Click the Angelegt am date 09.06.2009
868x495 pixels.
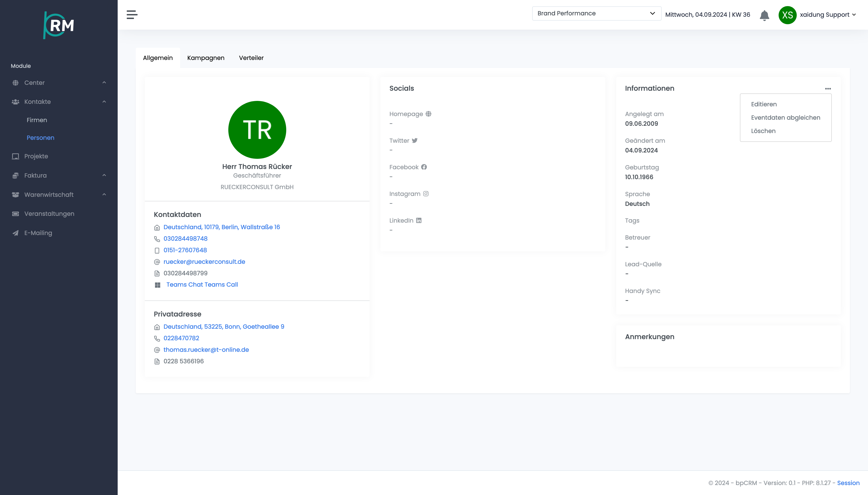641,124
